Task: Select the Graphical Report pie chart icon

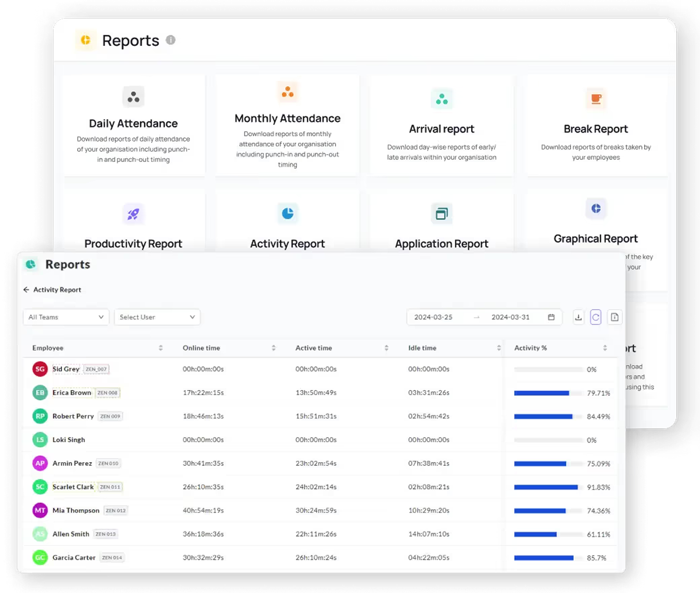Action: point(596,208)
